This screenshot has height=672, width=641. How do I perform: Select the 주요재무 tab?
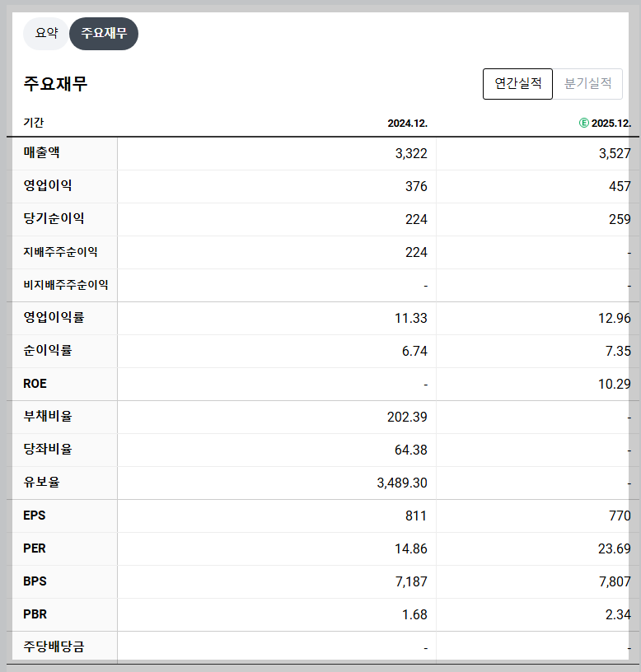pyautogui.click(x=104, y=34)
